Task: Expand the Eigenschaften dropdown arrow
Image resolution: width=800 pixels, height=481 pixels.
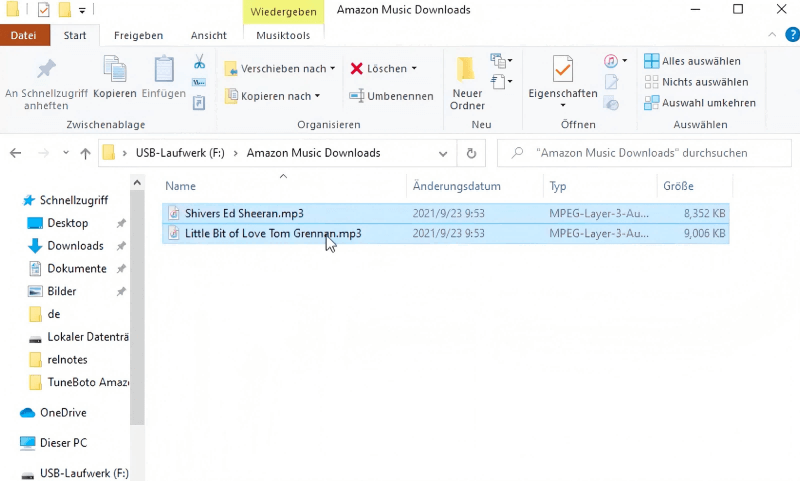Action: click(563, 105)
